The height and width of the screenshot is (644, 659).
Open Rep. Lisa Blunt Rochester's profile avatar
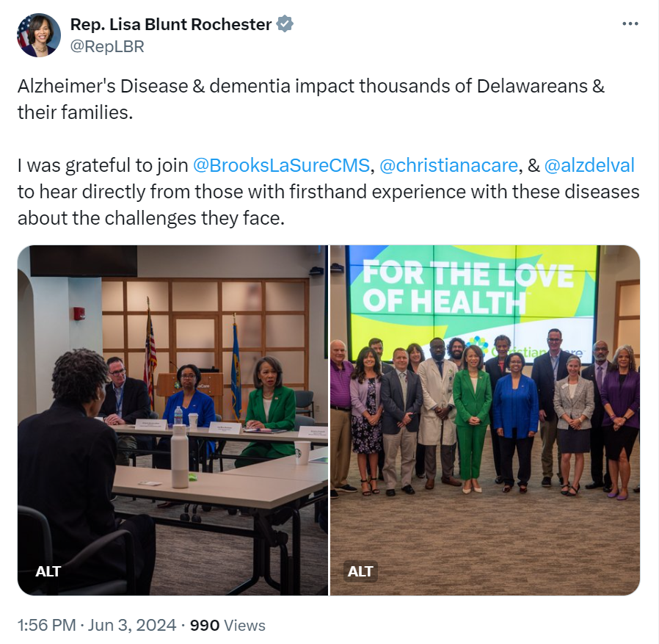coord(39,35)
